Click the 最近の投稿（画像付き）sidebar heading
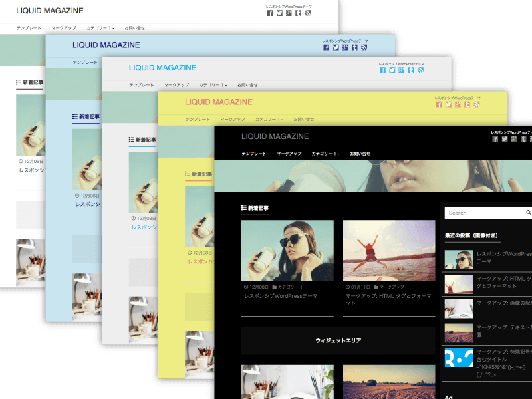 pos(471,235)
